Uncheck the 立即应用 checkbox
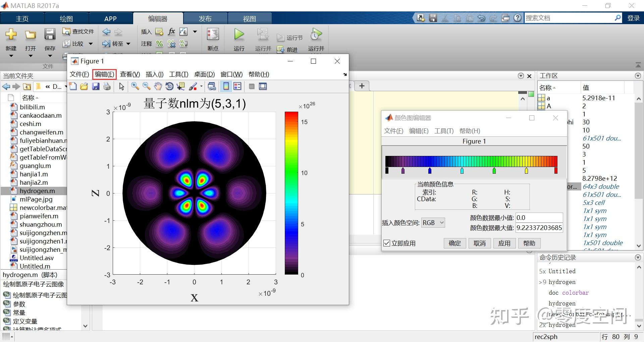The width and height of the screenshot is (644, 342). (x=387, y=243)
